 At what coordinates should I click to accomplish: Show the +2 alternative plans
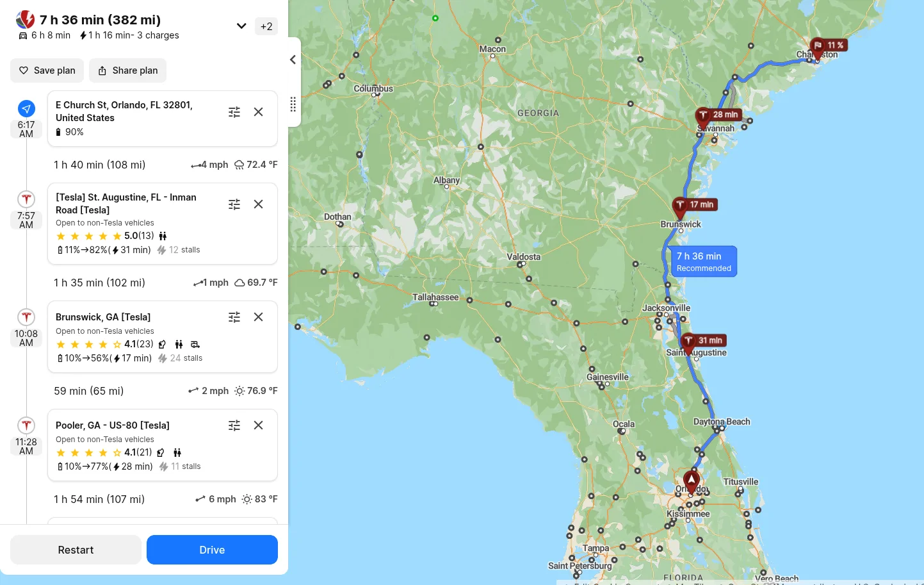[x=266, y=26]
